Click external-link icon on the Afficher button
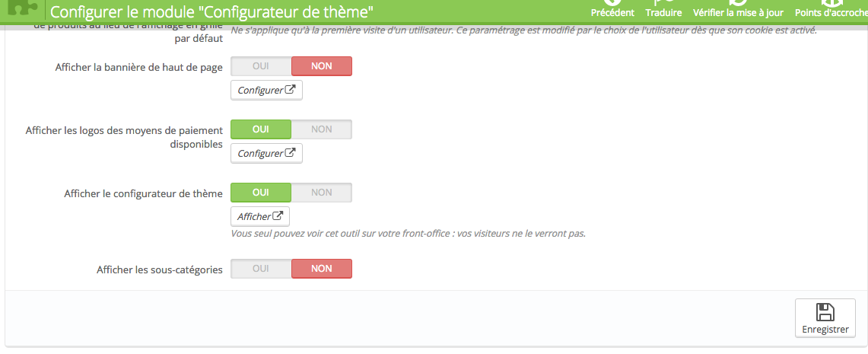Image resolution: width=868 pixels, height=354 pixels. pos(278,216)
